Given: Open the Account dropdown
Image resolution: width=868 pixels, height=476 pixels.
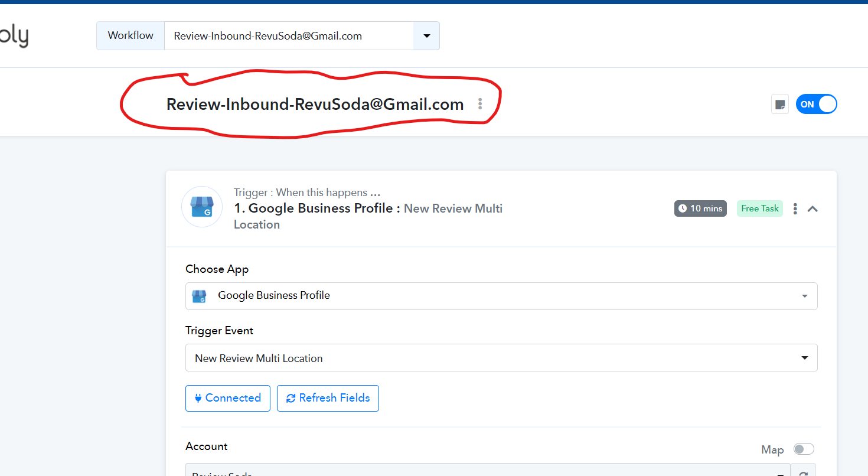Looking at the screenshot, I should tap(488, 470).
